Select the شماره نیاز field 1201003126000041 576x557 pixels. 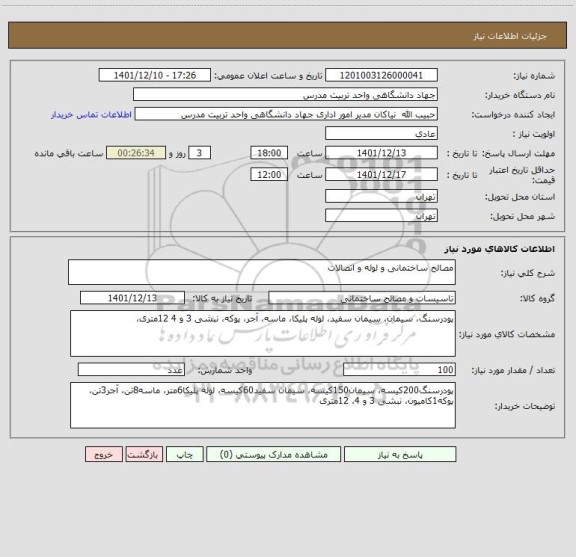click(381, 75)
